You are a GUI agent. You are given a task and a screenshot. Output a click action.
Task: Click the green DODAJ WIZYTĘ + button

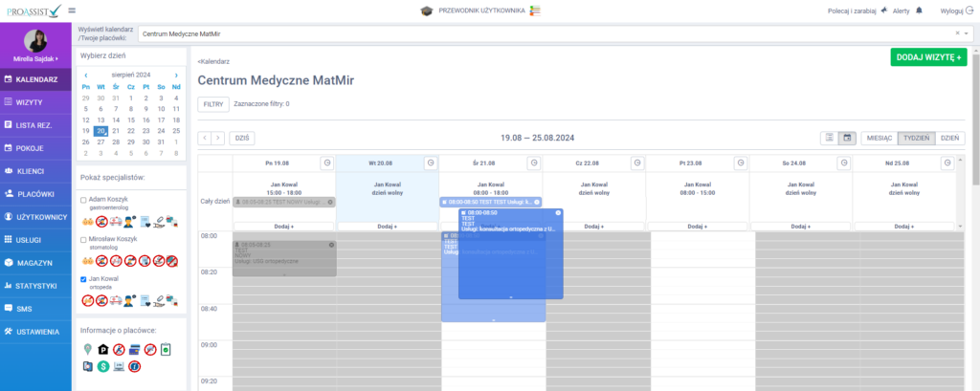pyautogui.click(x=927, y=57)
